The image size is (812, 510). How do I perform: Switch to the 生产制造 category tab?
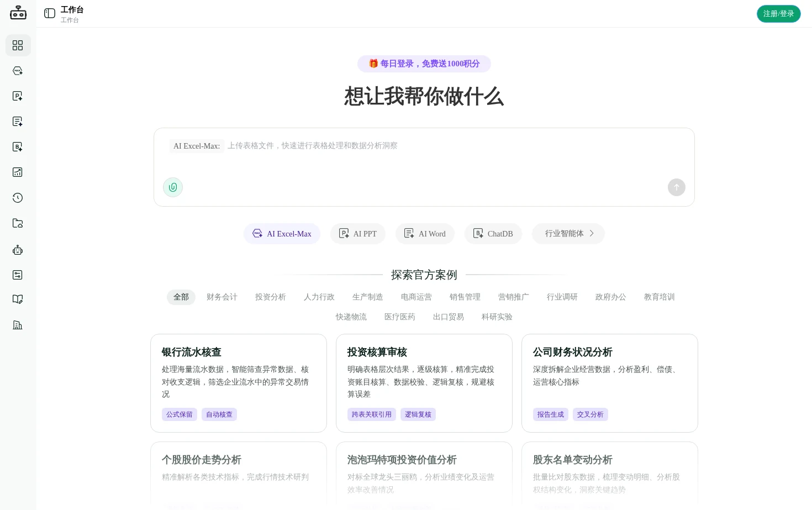coord(368,297)
